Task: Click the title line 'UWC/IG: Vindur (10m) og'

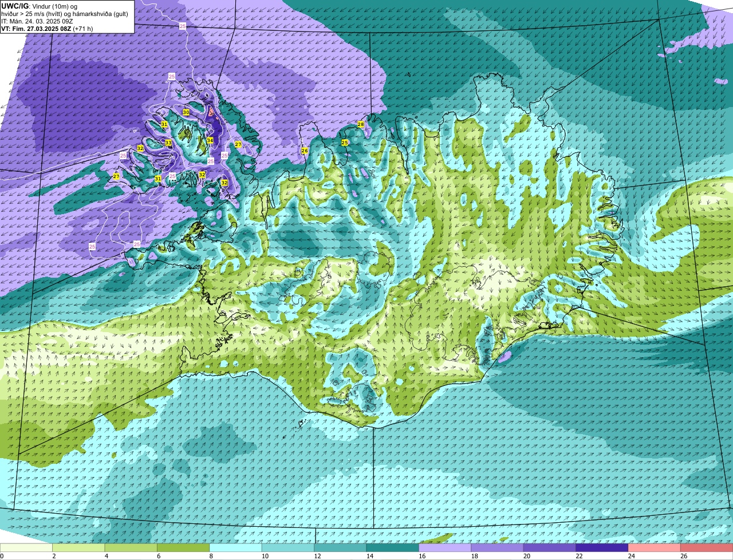Action: pos(39,6)
